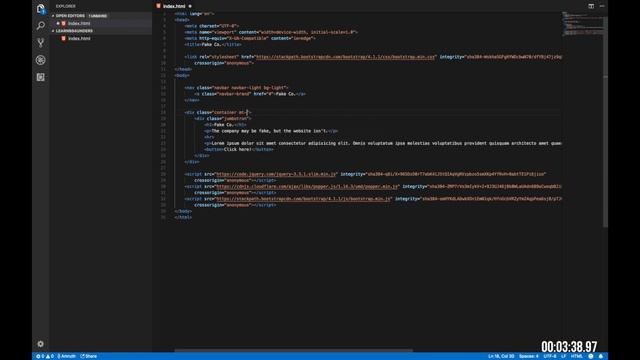Select the index.html editor tab
The image size is (640, 360).
point(174,6)
